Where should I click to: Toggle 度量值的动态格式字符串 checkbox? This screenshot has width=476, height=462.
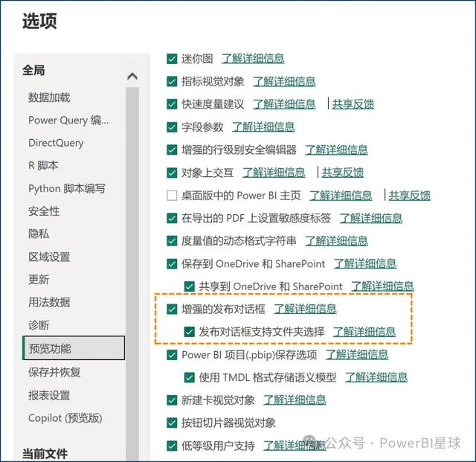click(x=172, y=241)
